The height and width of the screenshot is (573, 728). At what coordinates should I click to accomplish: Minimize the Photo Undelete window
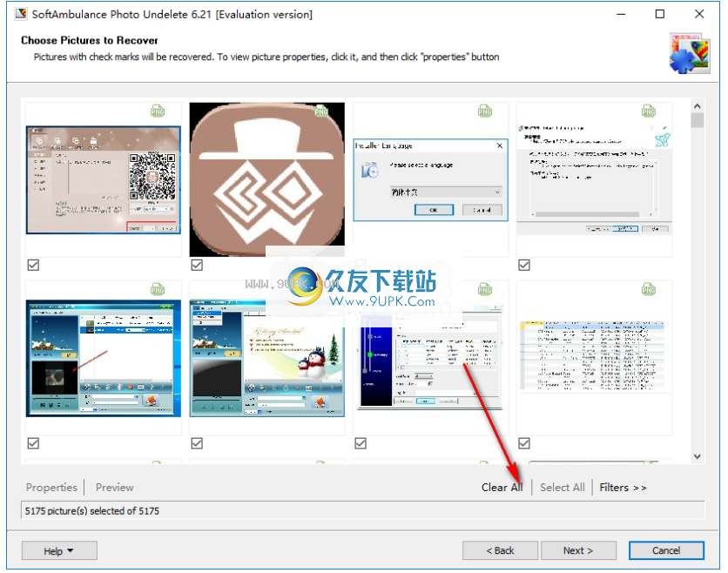click(621, 14)
